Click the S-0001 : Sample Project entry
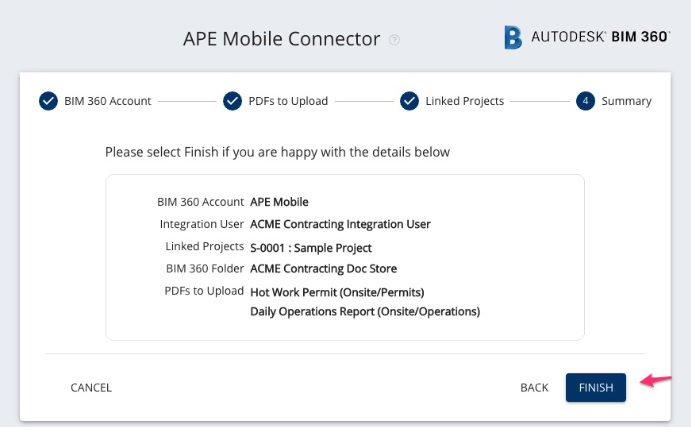Viewport: 691px width, 427px height. click(311, 248)
